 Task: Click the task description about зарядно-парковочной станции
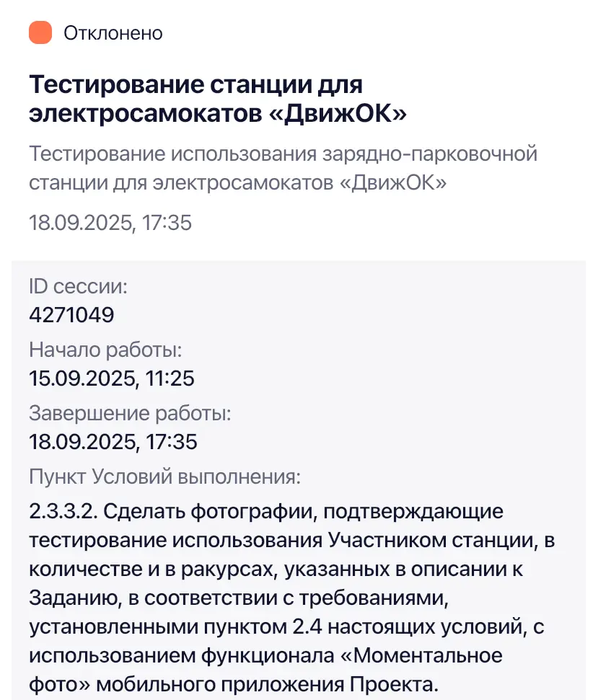coord(283,168)
